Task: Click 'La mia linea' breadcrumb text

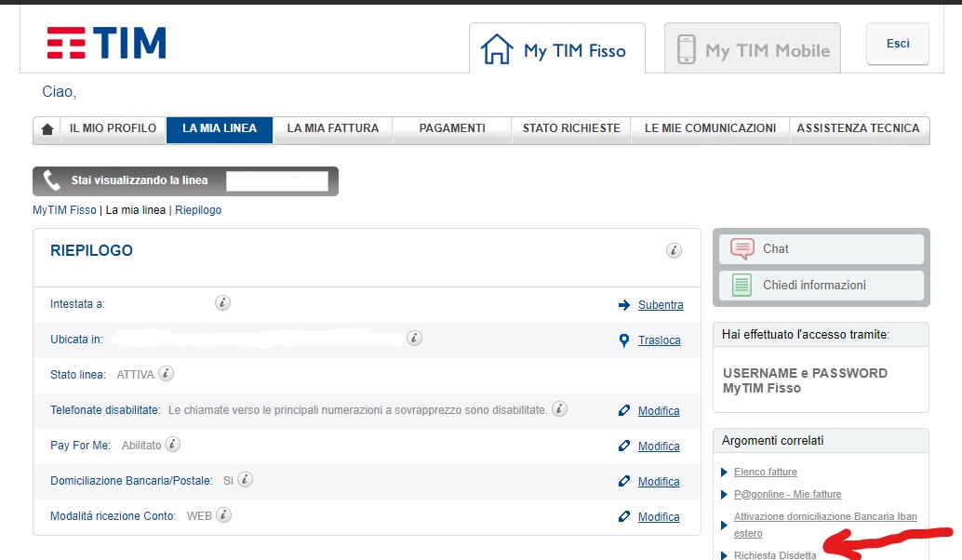Action: click(x=136, y=210)
